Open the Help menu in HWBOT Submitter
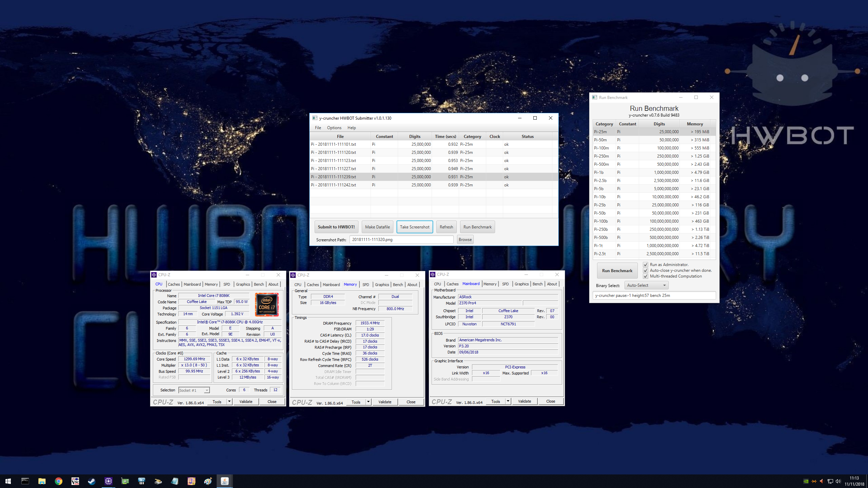 tap(352, 128)
